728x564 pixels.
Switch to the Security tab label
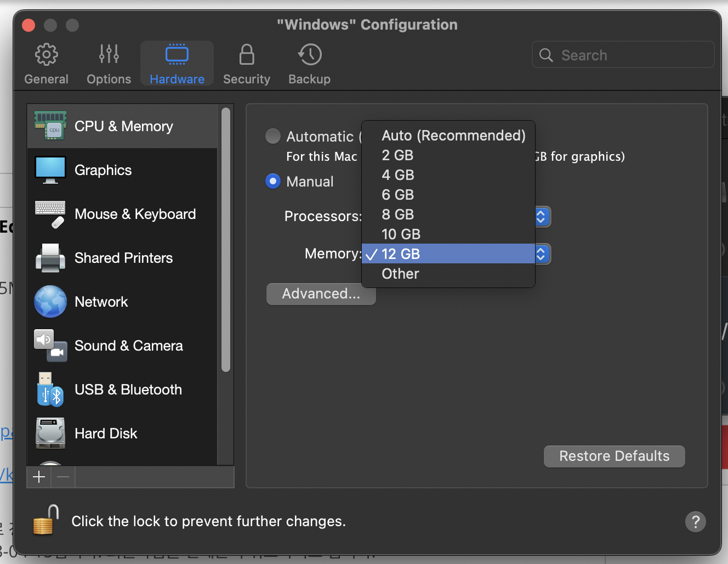pyautogui.click(x=247, y=79)
